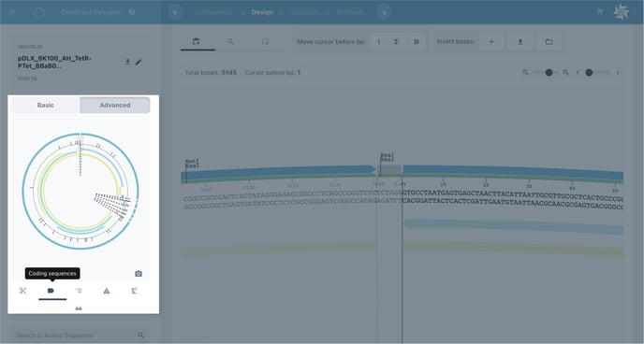Go back with the sequence left chevron
The image size is (644, 344).
click(578, 73)
